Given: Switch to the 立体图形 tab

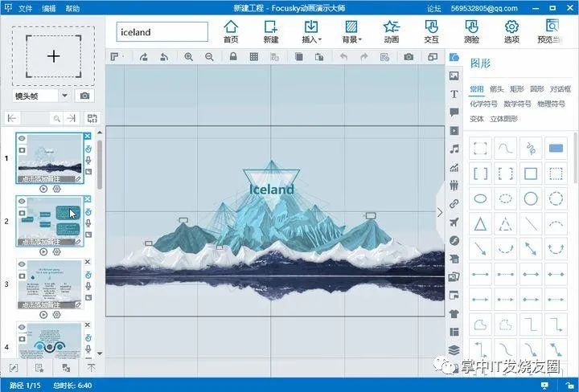Looking at the screenshot, I should tap(504, 119).
